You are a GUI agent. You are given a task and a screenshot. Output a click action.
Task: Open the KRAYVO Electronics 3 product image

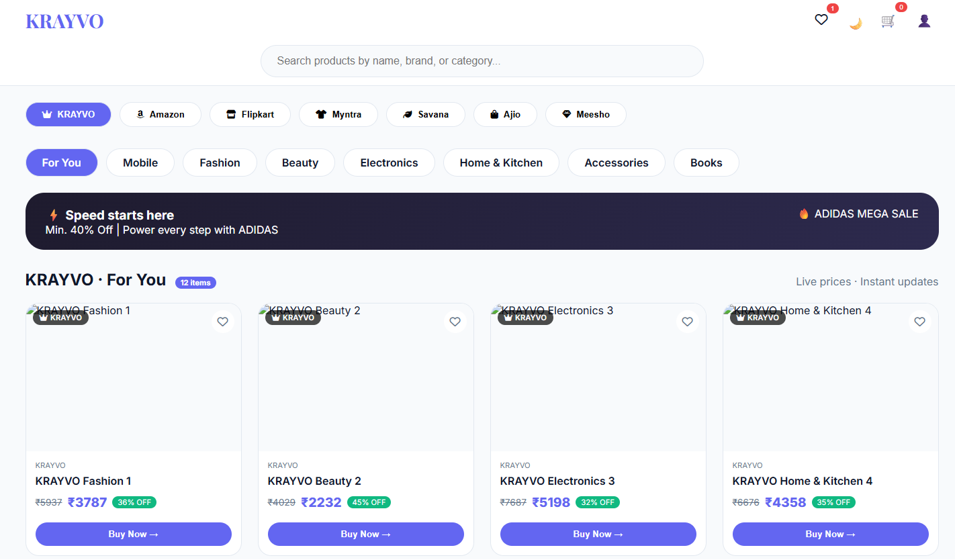click(x=598, y=377)
